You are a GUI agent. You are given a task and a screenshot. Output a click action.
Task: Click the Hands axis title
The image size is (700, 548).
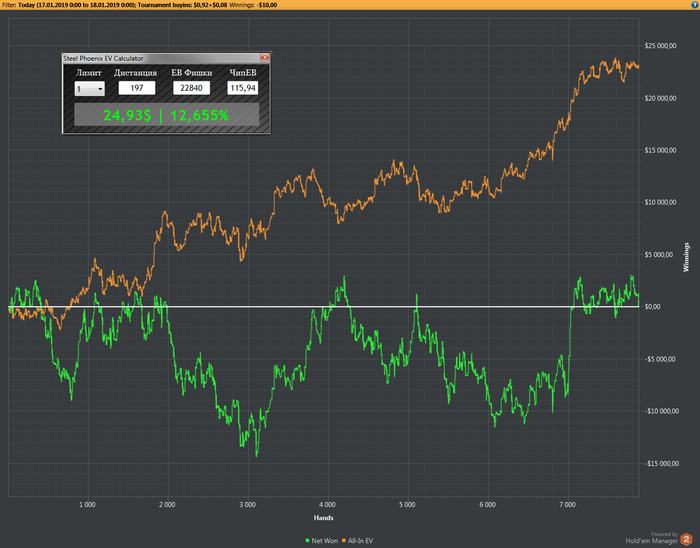click(324, 518)
